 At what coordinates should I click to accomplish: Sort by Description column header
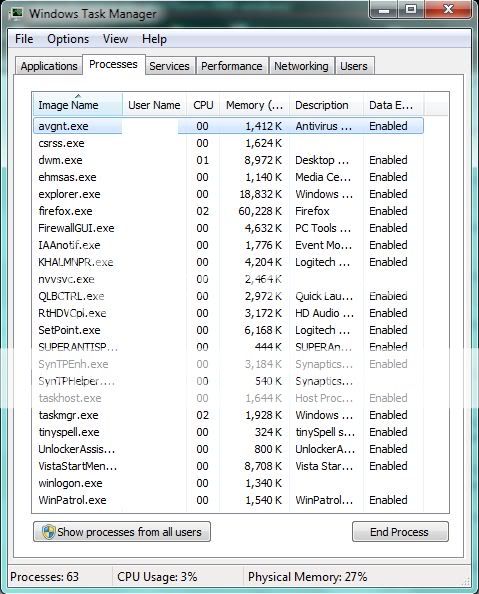[326, 105]
